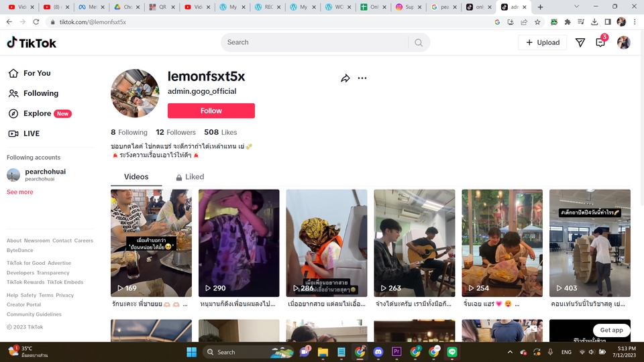
Task: Open Premiere Pro from the taskbar
Action: pyautogui.click(x=396, y=352)
